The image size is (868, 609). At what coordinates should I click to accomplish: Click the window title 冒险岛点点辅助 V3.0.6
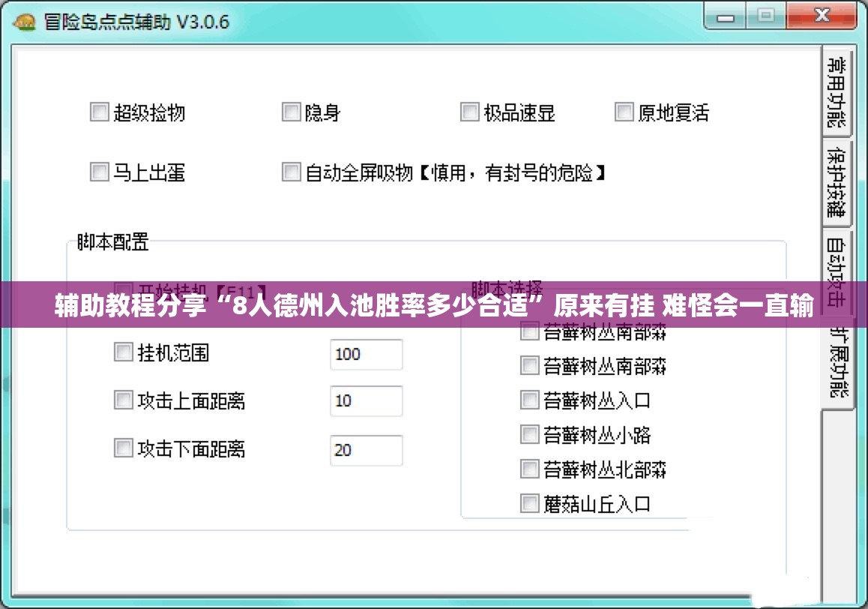click(x=136, y=22)
